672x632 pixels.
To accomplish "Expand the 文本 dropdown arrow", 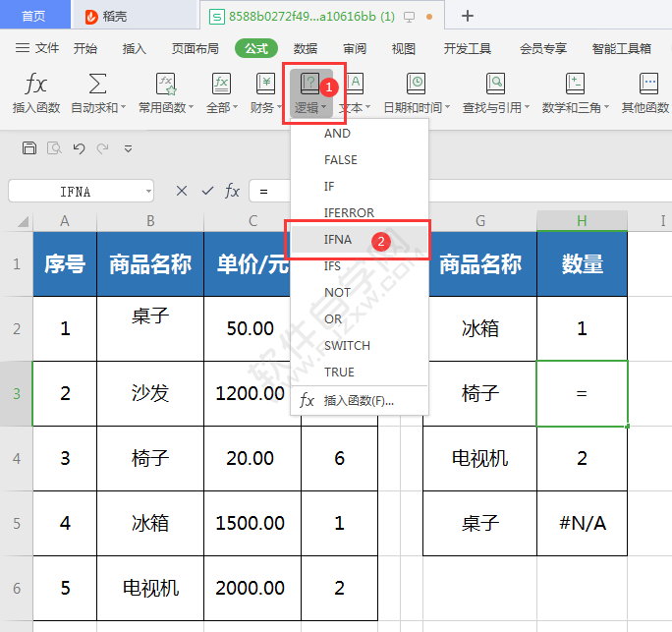I will (367, 107).
